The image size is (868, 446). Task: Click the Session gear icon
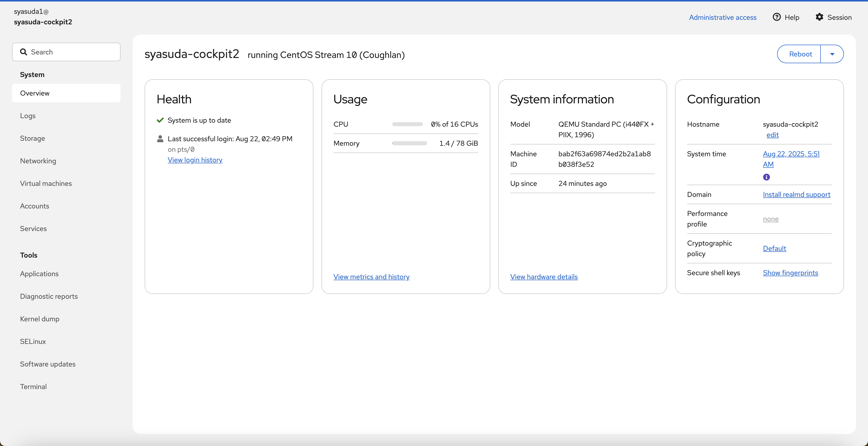(x=819, y=17)
